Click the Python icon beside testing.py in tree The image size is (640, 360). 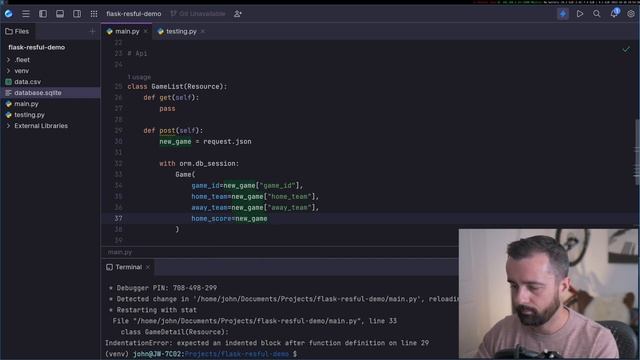[x=9, y=115]
